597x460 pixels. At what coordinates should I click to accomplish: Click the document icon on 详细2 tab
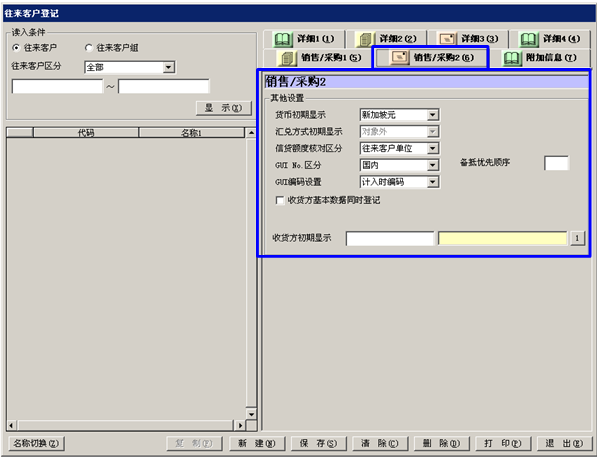[365, 39]
